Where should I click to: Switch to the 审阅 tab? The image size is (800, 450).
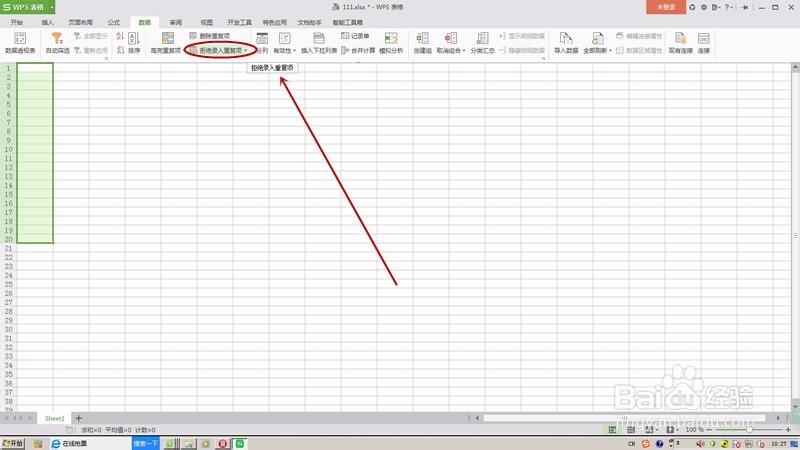tap(176, 22)
